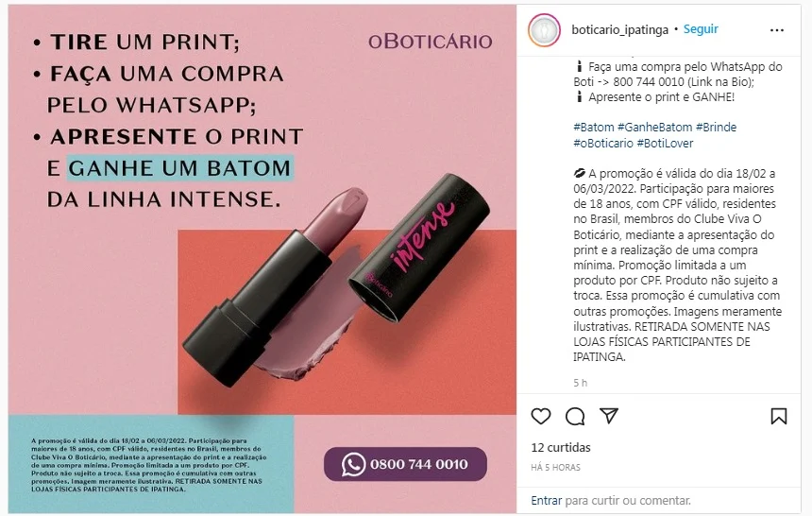Open the #oBoticario hashtag
812x516 pixels.
point(603,143)
